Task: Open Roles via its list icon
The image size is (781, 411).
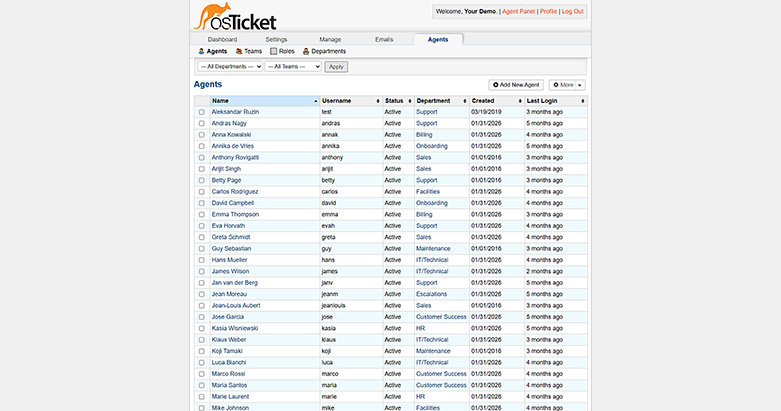Action: (274, 51)
